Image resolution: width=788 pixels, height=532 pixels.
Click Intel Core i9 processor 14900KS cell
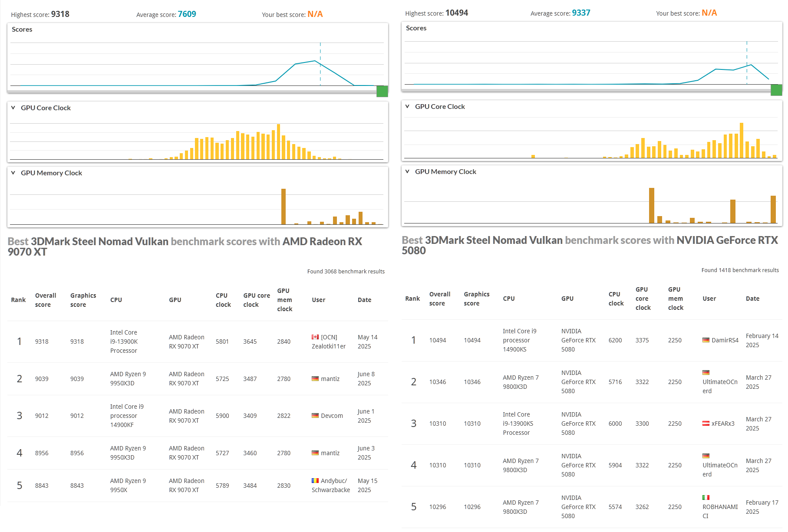click(x=520, y=340)
